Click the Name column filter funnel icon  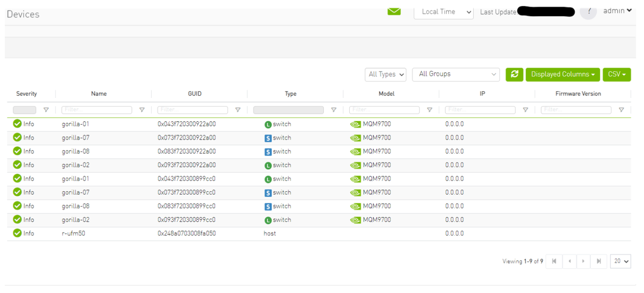click(142, 110)
